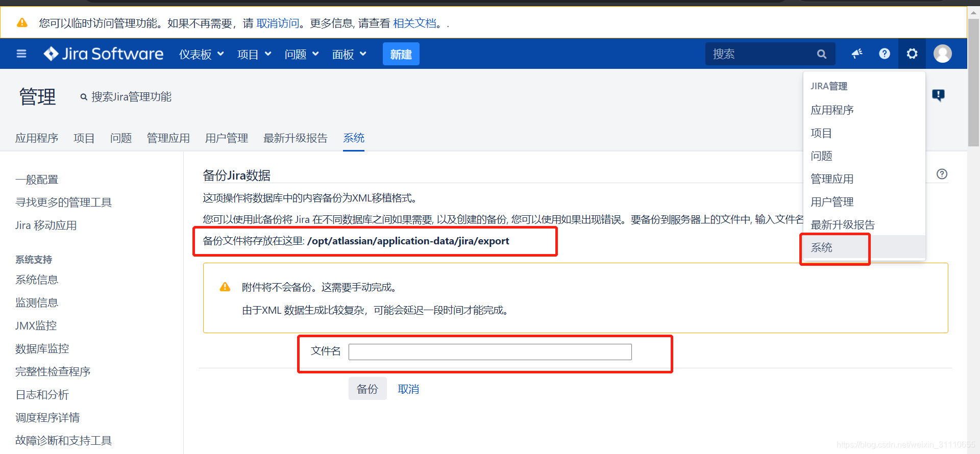Click the 备份Jira数据 heading text

pyautogui.click(x=236, y=175)
